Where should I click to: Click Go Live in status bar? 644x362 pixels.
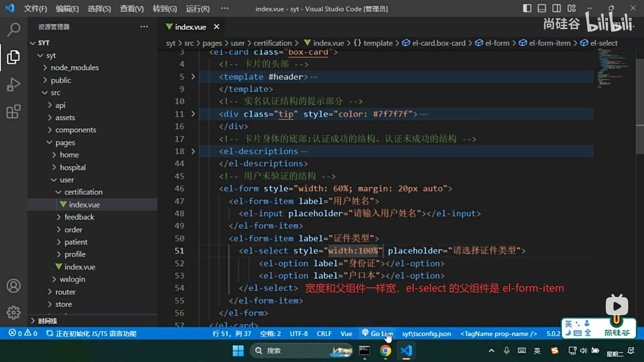coord(377,334)
